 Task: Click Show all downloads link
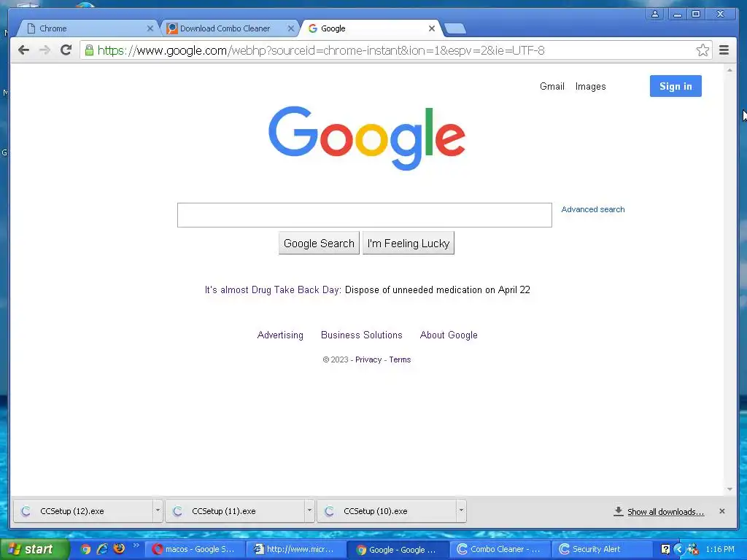[665, 511]
